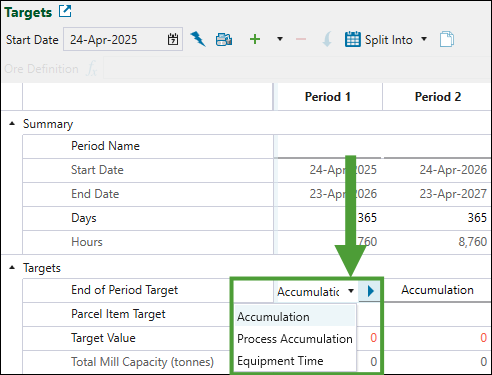This screenshot has width=492, height=375.
Task: Open End of Period Target Accumulation dropdown
Action: [351, 291]
